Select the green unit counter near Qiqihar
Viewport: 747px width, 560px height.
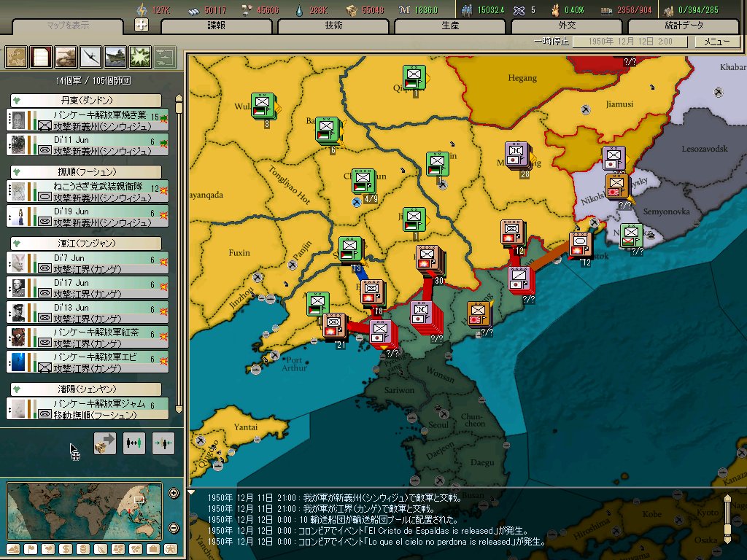click(x=414, y=77)
